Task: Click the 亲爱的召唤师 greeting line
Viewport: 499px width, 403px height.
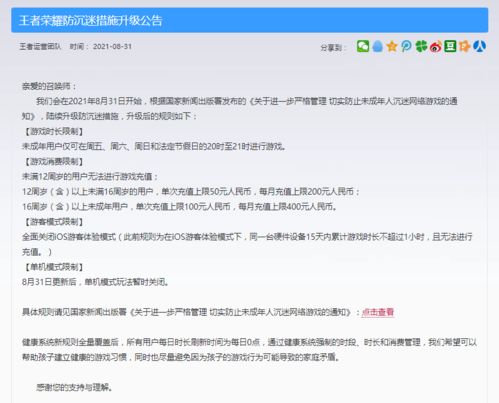Action: (x=49, y=86)
